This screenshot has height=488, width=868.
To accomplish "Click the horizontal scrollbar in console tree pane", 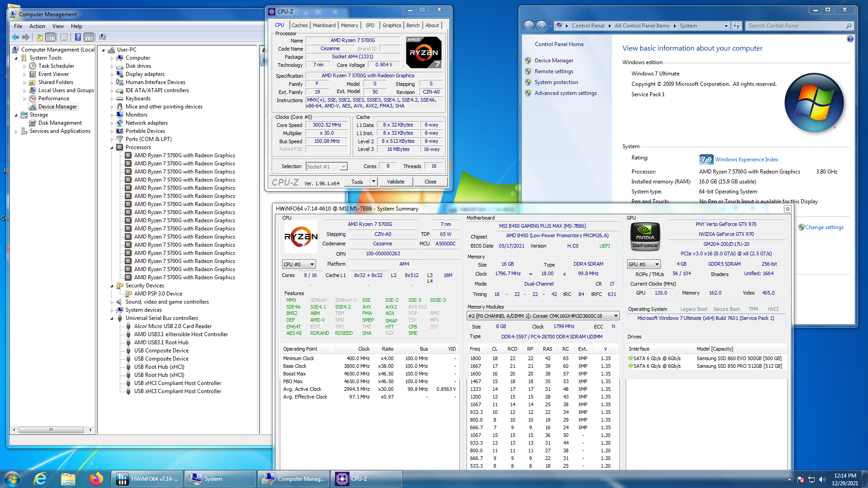I will (x=52, y=430).
